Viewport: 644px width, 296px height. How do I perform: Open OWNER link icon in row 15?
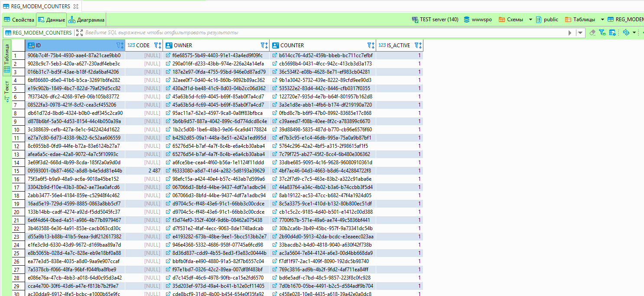[x=168, y=171]
